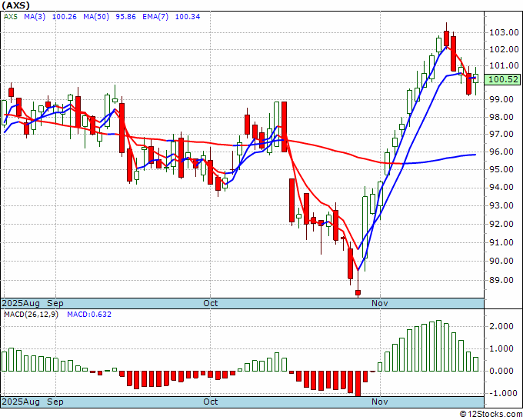Click the green AXS legend label
Viewport: 523px width, 420px height.
pyautogui.click(x=11, y=17)
